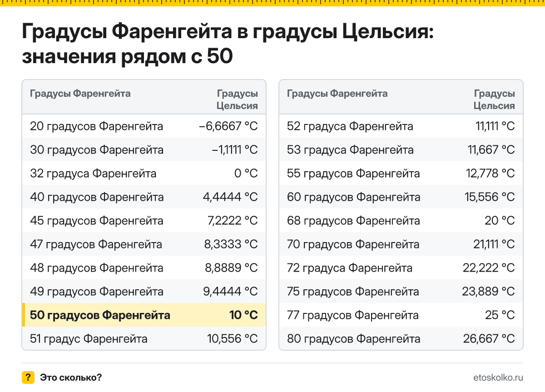The image size is (545, 392).
Task: Select the '21,111 °C' value
Action: coord(494,244)
